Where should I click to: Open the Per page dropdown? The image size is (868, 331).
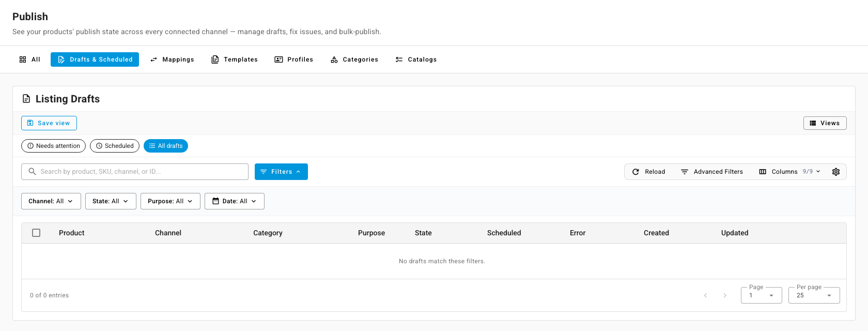pyautogui.click(x=814, y=295)
